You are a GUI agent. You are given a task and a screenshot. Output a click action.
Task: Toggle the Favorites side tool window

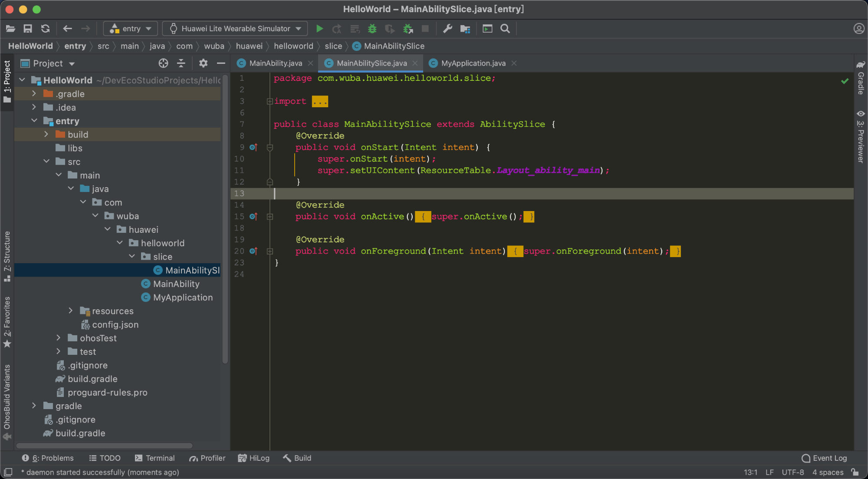(x=7, y=322)
